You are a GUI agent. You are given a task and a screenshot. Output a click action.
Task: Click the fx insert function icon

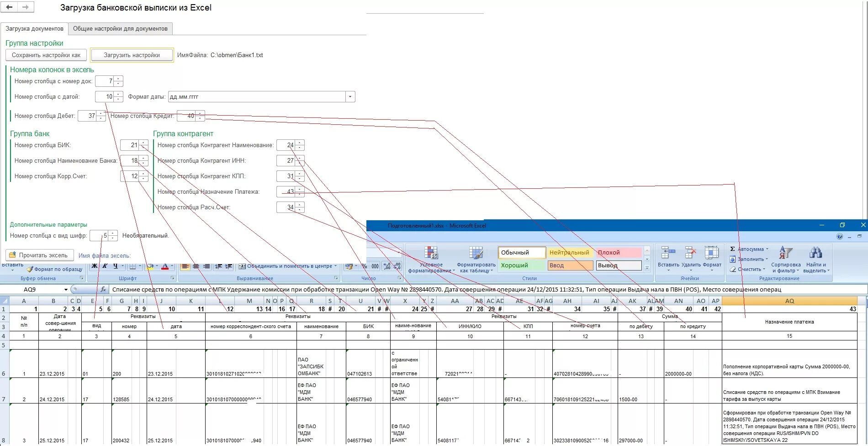pyautogui.click(x=103, y=289)
